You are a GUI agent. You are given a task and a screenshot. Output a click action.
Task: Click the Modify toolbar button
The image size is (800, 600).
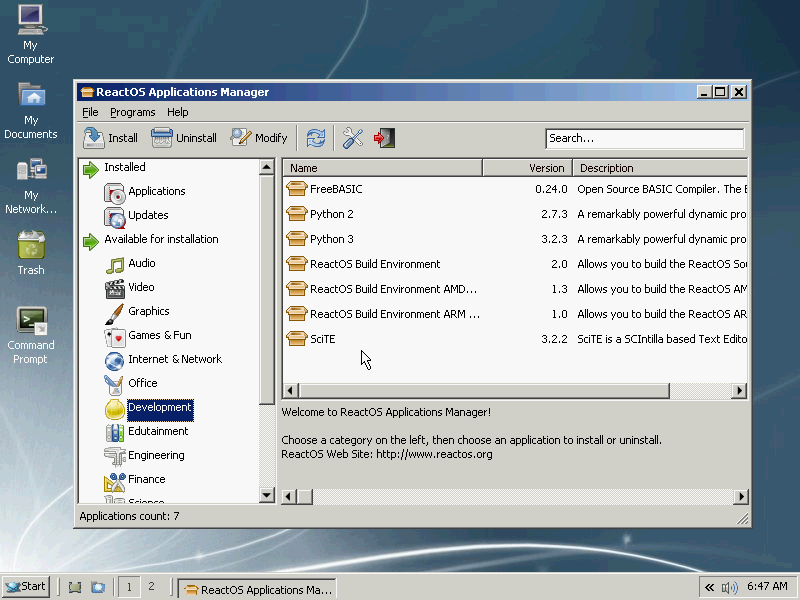pyautogui.click(x=259, y=138)
